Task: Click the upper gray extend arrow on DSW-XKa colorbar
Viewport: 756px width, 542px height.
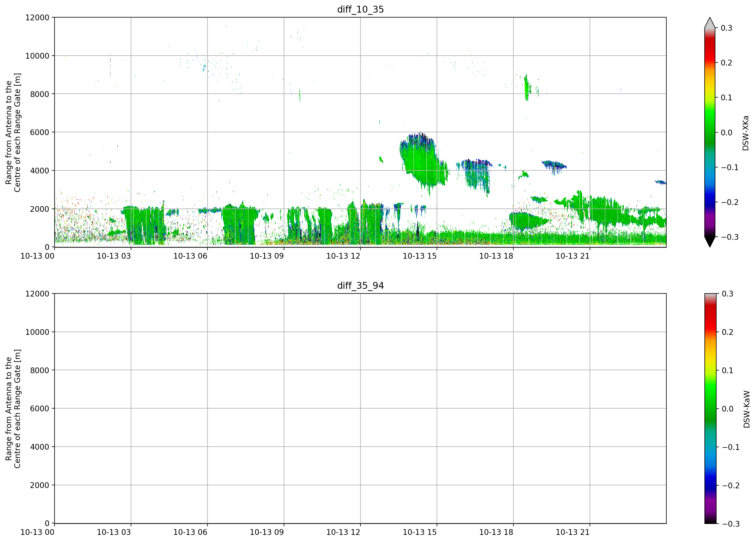Action: (710, 23)
